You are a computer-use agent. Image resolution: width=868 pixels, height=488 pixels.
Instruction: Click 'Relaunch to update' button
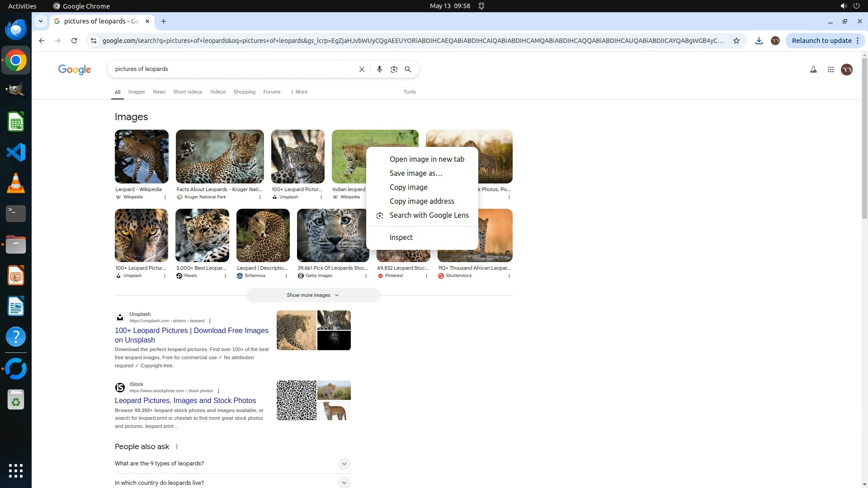(x=821, y=41)
